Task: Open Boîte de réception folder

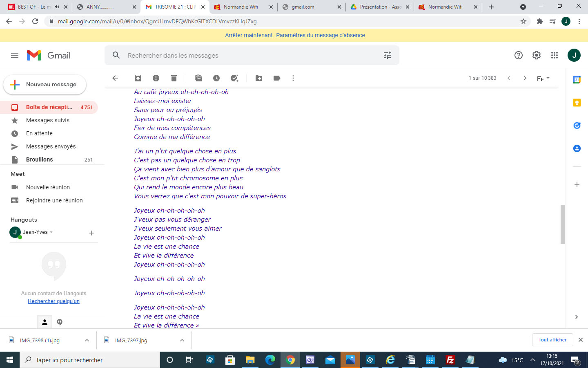Action: click(x=49, y=107)
